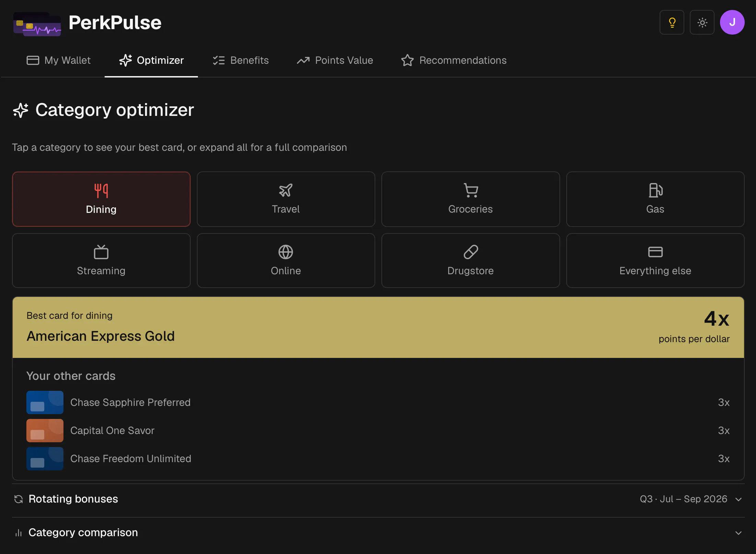Click the American Express Gold card name

[101, 336]
